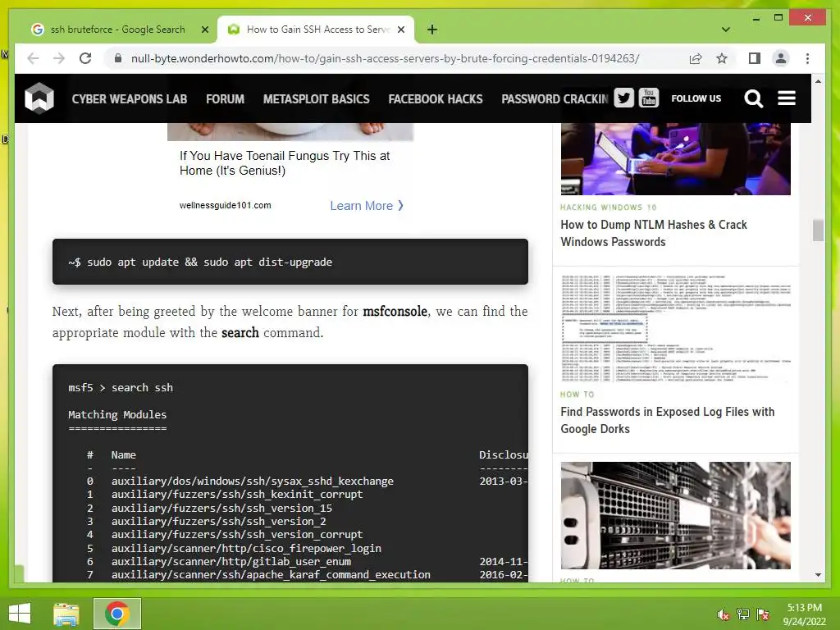Open Chrome three-dot menu
The image size is (840, 630).
(807, 58)
